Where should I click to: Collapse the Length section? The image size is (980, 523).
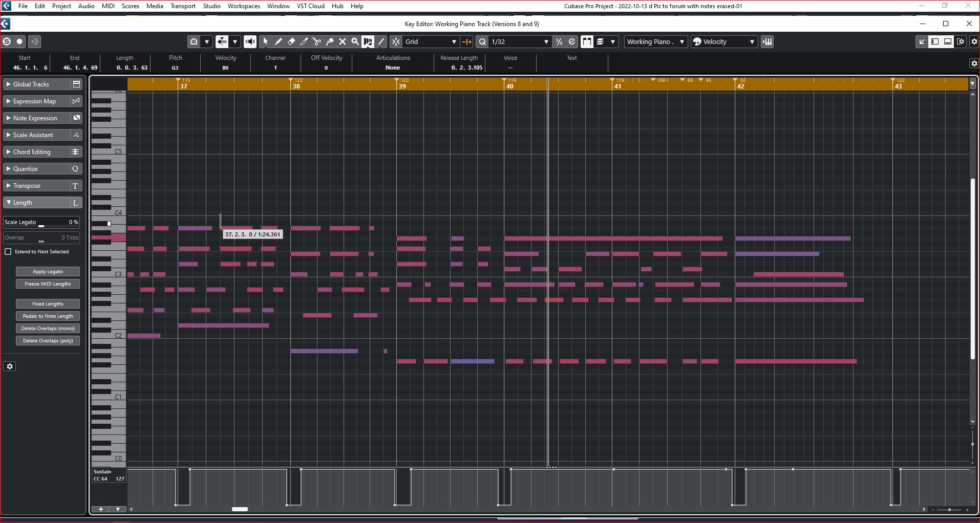[36, 203]
